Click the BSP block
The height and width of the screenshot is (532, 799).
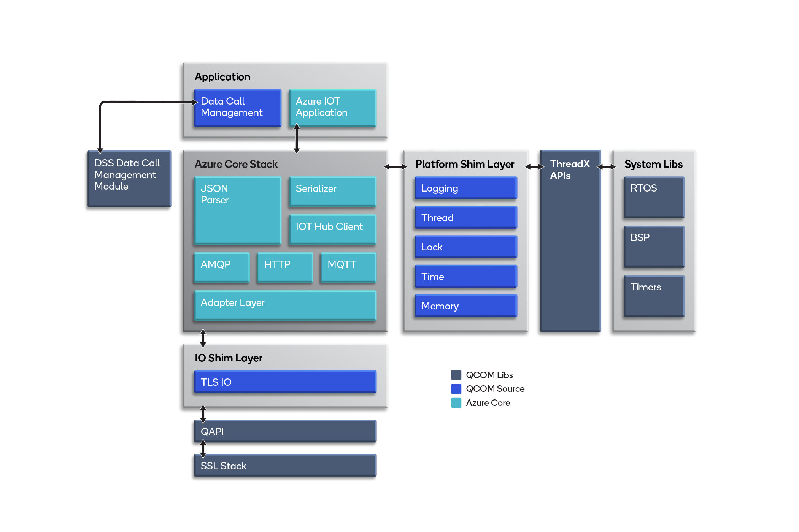pyautogui.click(x=654, y=247)
